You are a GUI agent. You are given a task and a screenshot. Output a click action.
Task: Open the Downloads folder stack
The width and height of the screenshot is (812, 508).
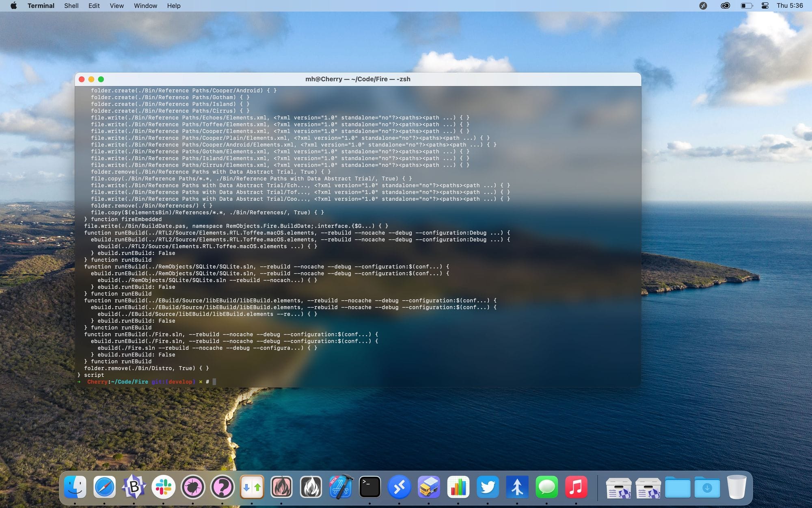[707, 487]
